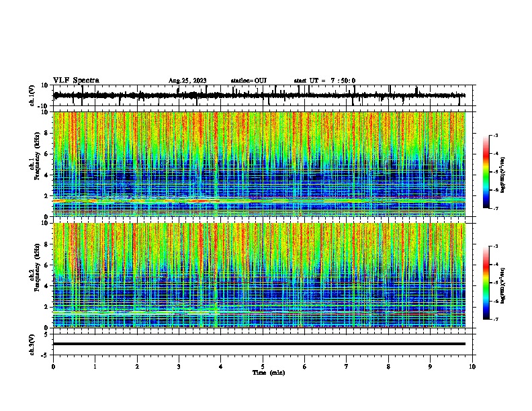Image resolution: width=532 pixels, height=411 pixels.
Task: Click time-axis tick label "3"
Action: [179, 367]
